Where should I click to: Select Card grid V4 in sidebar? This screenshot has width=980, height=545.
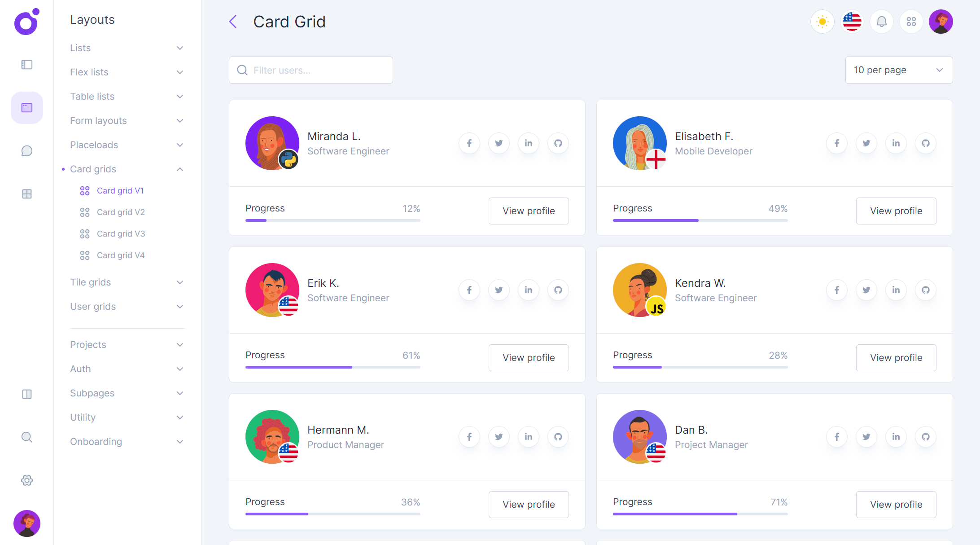click(x=121, y=255)
